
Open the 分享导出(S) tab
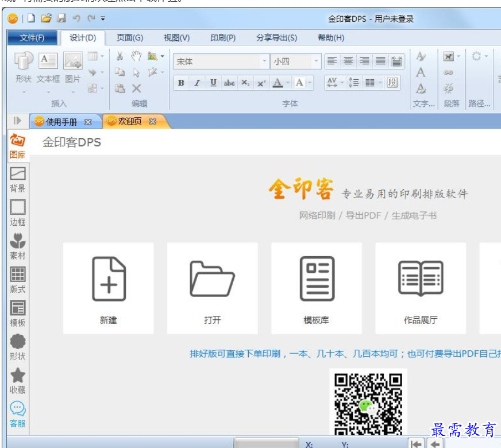click(277, 38)
